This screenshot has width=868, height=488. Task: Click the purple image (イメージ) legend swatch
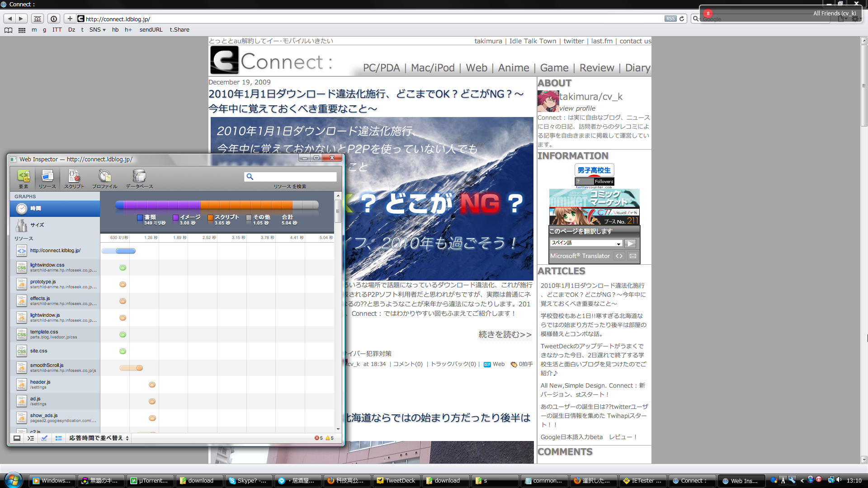click(175, 217)
